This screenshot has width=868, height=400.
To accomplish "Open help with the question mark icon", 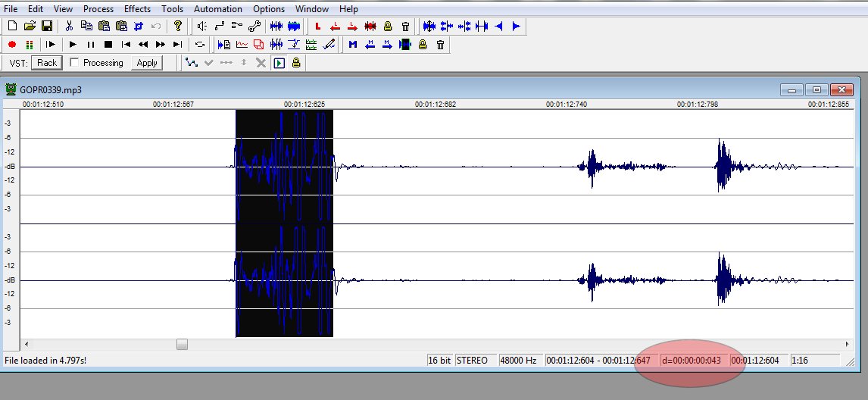I will pos(178,26).
